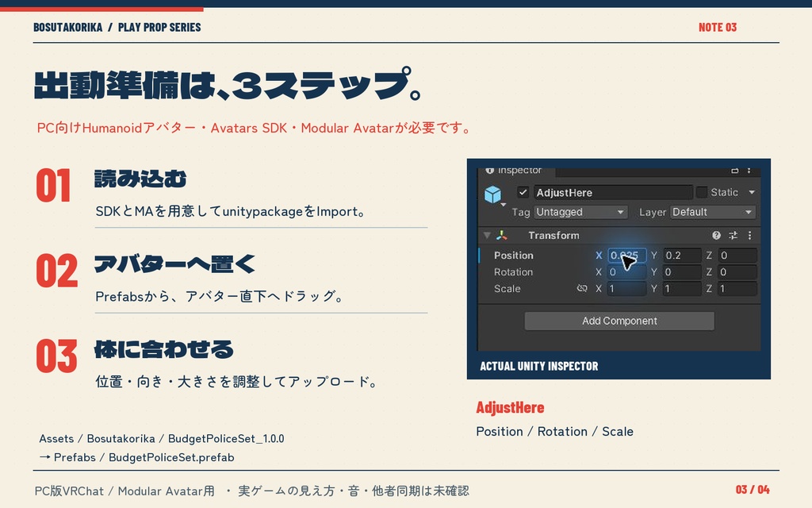Click the Position label in Transform
The height and width of the screenshot is (508, 812).
(513, 255)
